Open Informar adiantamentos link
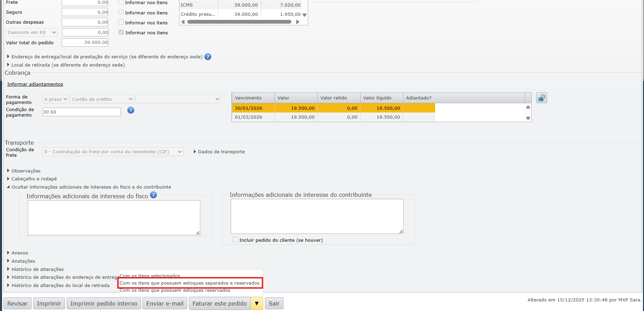 [35, 84]
